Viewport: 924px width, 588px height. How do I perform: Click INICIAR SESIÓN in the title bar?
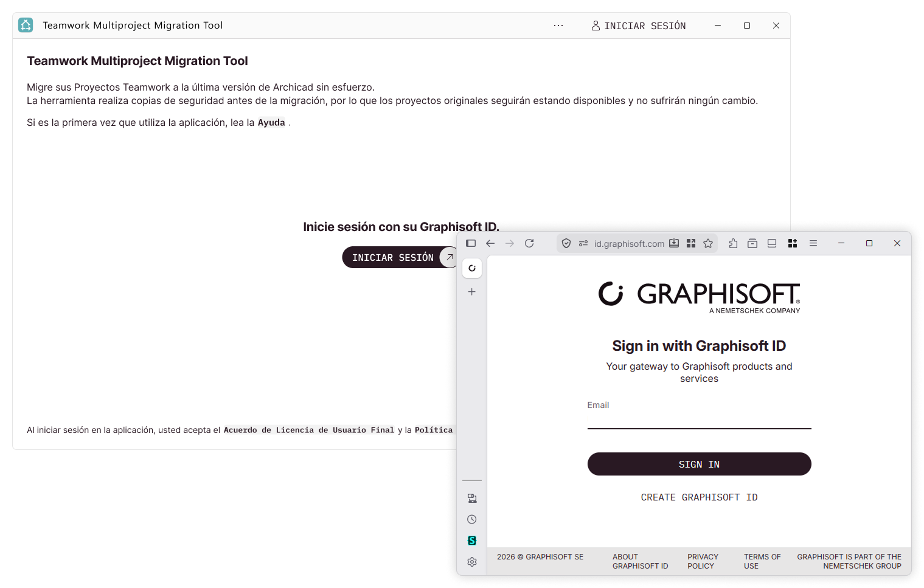pos(639,26)
